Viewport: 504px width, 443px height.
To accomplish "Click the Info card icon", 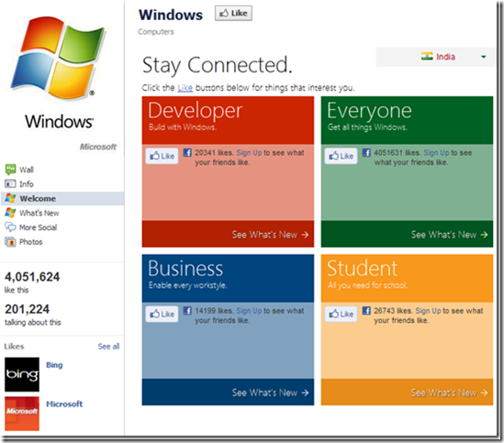I will [10, 183].
